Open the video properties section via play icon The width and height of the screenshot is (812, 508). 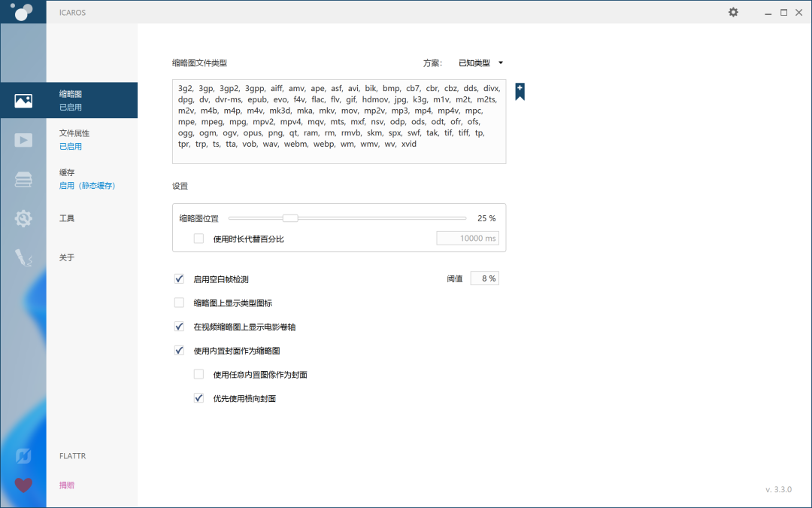point(23,139)
